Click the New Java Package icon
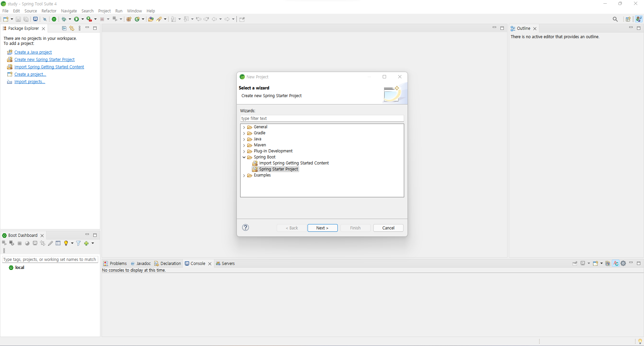The image size is (644, 346). tap(129, 19)
